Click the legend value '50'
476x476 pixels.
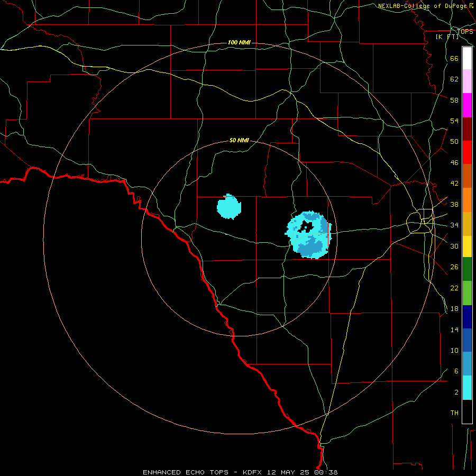454,142
